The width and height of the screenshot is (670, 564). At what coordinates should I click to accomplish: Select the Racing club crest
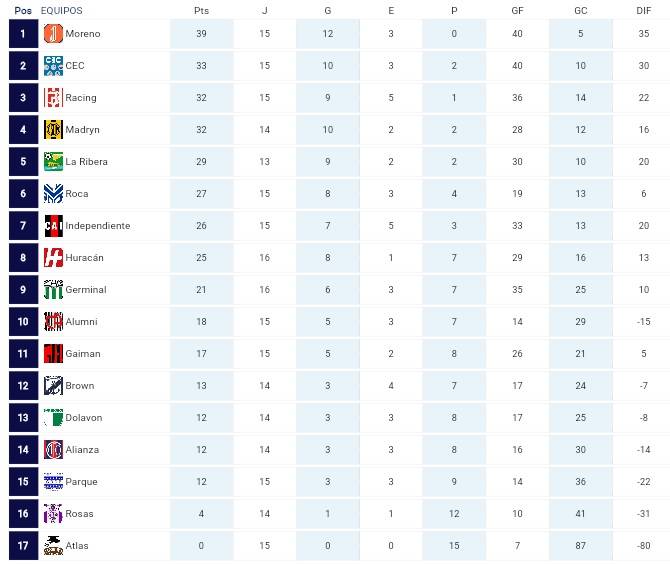point(53,98)
